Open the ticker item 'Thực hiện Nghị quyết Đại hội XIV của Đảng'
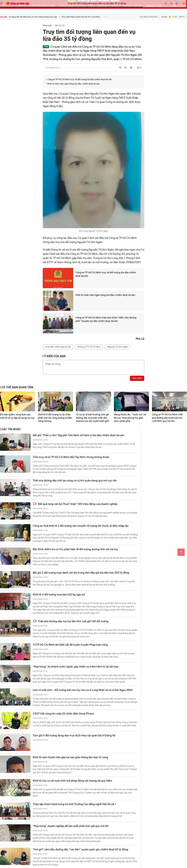 click(81, 16)
